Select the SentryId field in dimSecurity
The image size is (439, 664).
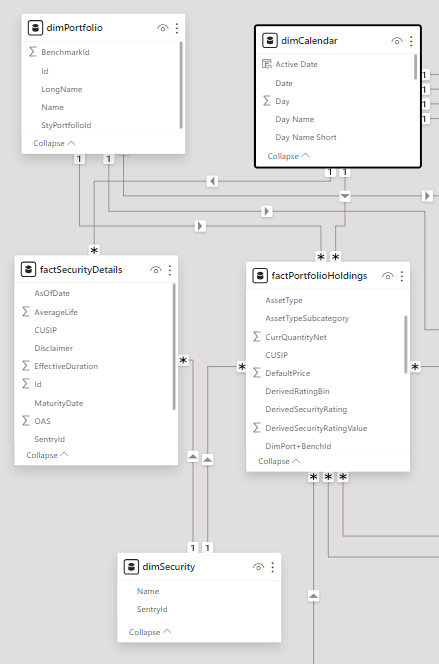tap(152, 609)
